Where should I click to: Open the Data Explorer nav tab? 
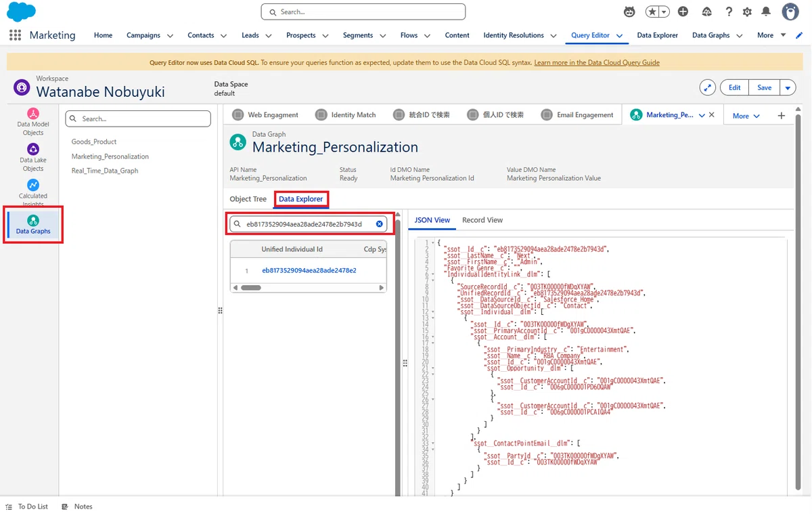657,35
